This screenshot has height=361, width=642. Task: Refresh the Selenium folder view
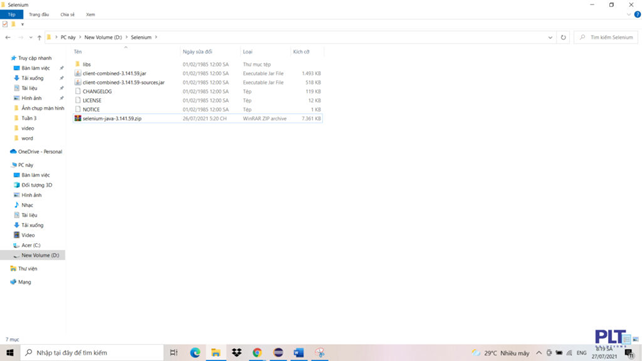(563, 37)
